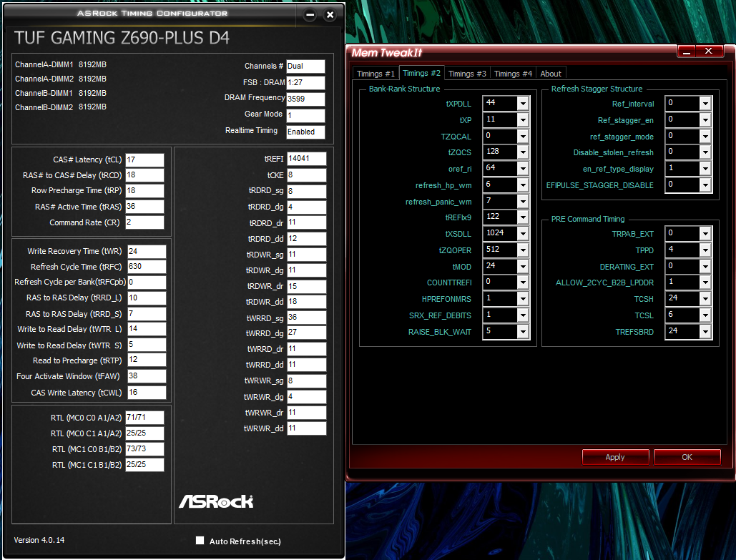Viewport: 736px width, 560px height.
Task: Click the DRAM Frequency field showing 3599
Action: [x=305, y=99]
